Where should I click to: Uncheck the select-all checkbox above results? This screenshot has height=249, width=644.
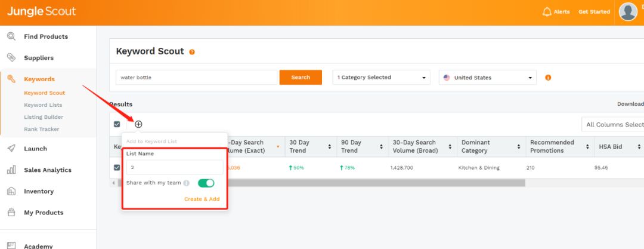click(117, 124)
